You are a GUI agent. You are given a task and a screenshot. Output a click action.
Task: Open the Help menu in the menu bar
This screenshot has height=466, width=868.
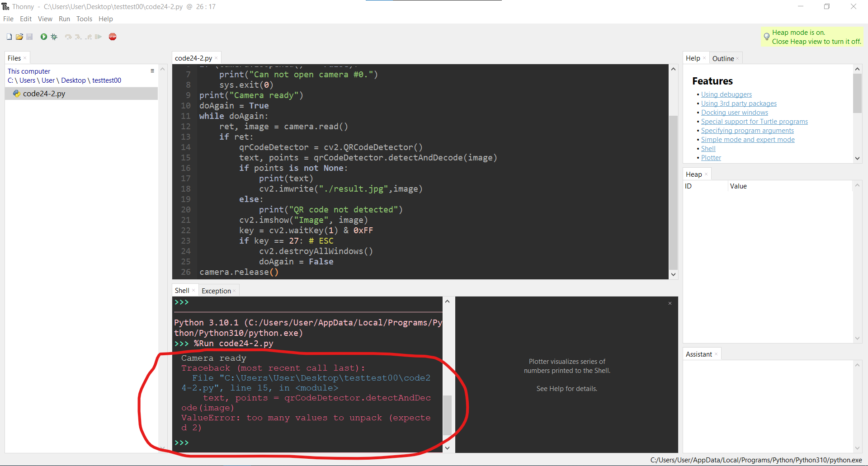pos(106,19)
